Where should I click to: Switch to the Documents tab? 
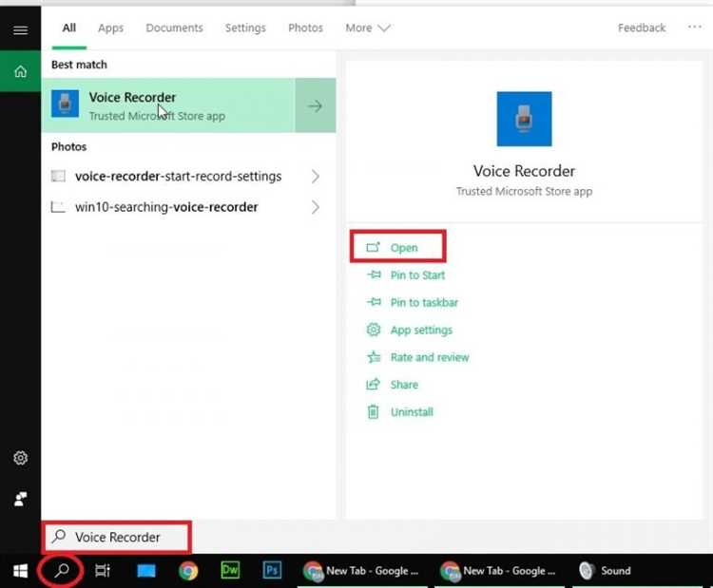[174, 28]
